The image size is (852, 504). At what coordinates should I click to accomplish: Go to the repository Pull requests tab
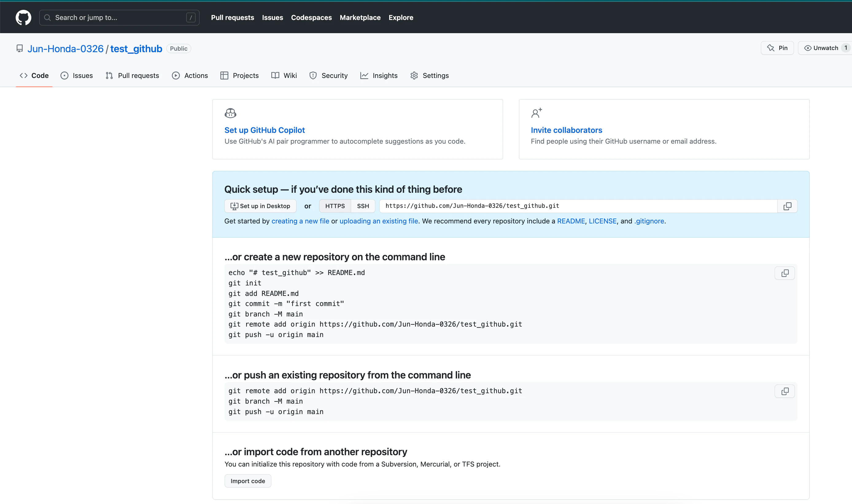132,76
